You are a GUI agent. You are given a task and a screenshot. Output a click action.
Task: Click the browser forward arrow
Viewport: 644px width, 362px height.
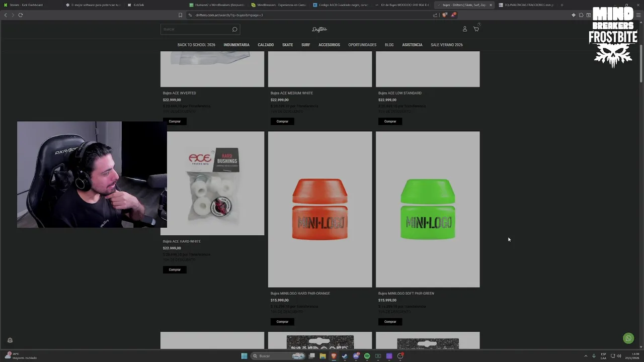(13, 15)
